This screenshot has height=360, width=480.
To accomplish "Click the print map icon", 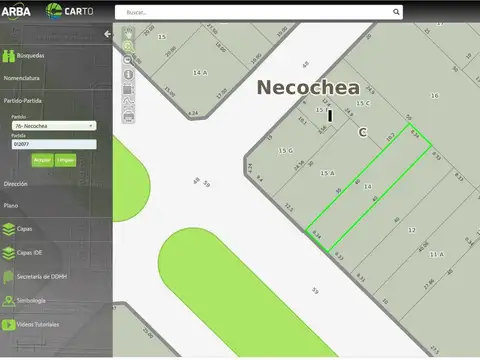I will click(x=129, y=116).
